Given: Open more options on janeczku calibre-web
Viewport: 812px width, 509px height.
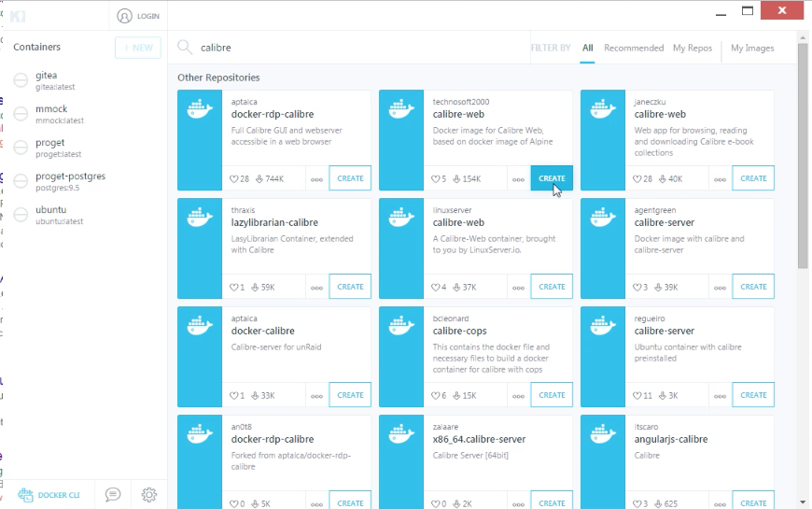Looking at the screenshot, I should tap(720, 179).
